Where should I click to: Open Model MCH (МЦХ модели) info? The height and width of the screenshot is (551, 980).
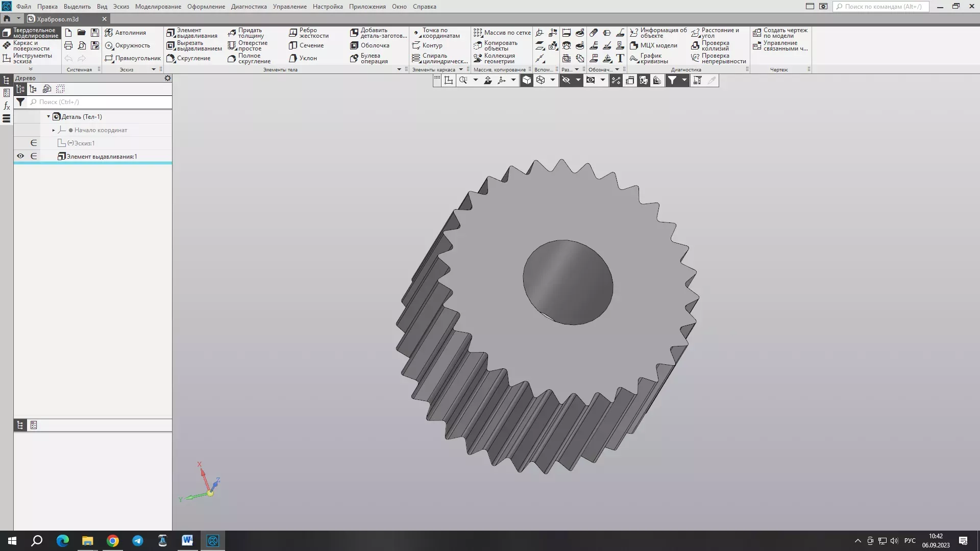point(654,45)
